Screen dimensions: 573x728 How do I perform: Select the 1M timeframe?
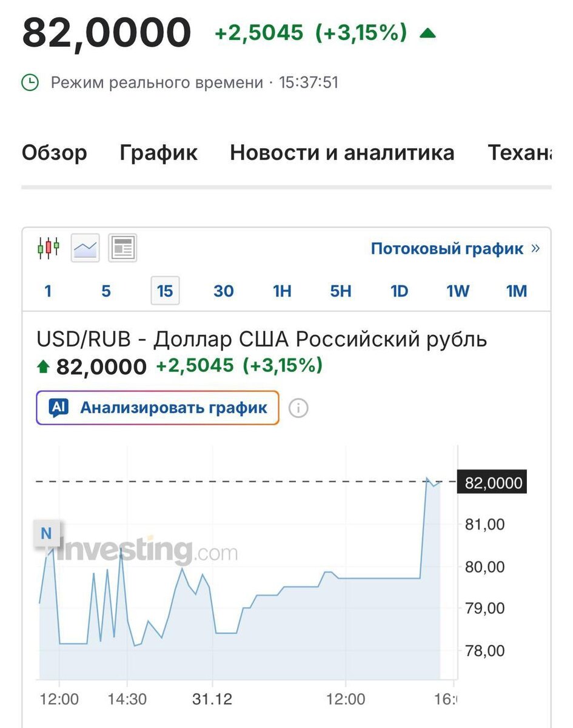pos(517,291)
